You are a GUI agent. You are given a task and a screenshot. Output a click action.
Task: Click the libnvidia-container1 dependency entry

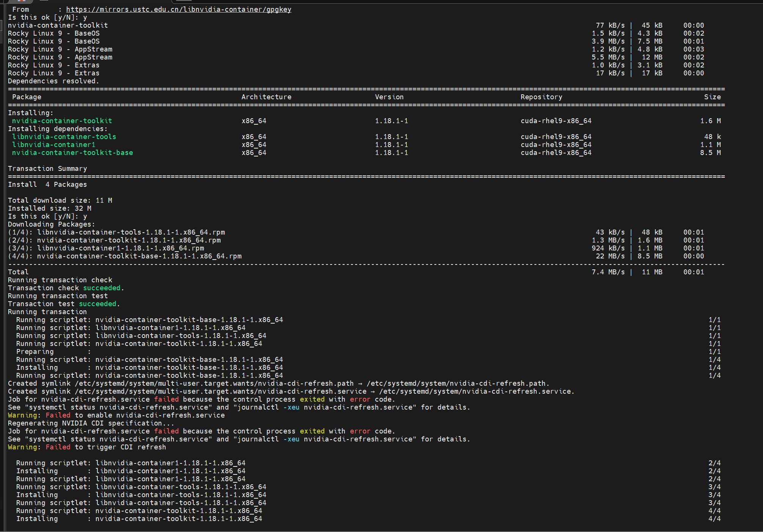click(53, 145)
